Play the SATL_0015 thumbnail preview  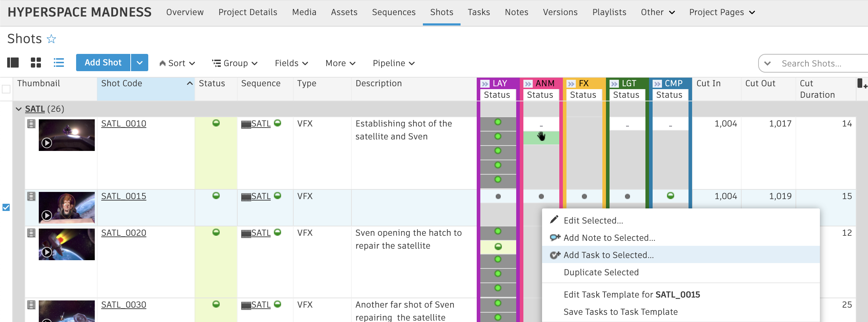(x=47, y=215)
